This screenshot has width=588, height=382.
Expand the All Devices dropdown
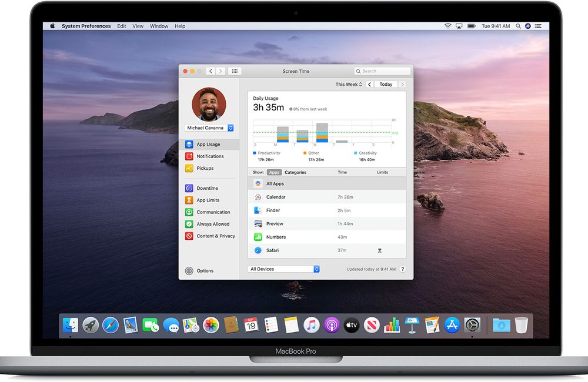(x=283, y=269)
